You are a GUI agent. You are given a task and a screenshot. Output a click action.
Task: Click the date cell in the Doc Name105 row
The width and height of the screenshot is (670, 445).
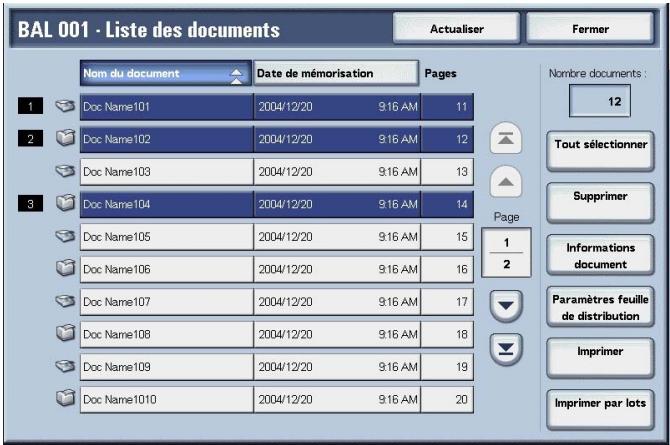pos(337,236)
